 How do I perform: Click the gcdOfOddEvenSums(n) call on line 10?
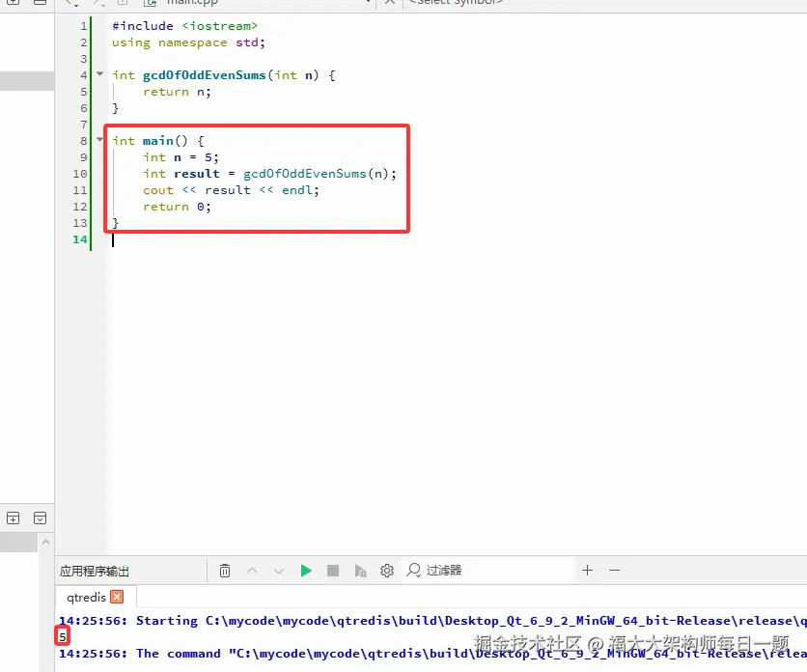(316, 174)
